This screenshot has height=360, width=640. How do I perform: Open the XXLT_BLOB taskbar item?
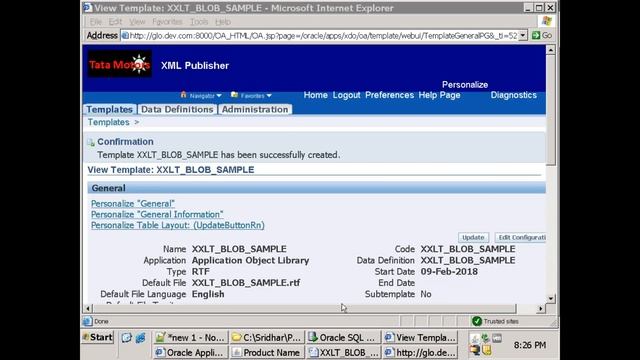click(x=343, y=352)
